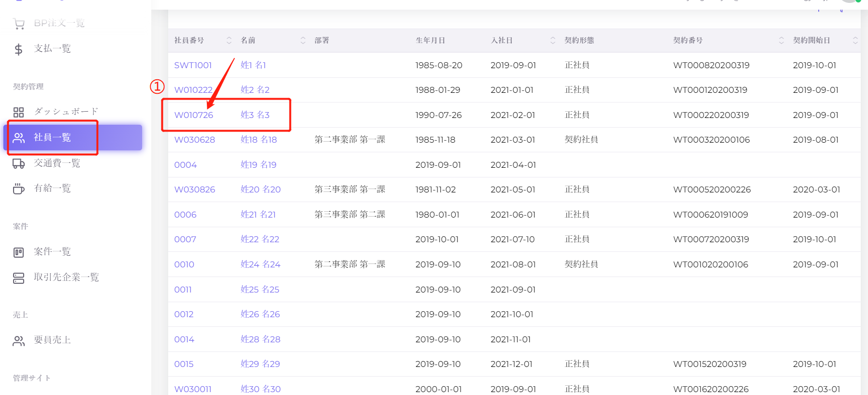This screenshot has width=868, height=395.
Task: Sort table by 名前 column arrows
Action: point(303,41)
